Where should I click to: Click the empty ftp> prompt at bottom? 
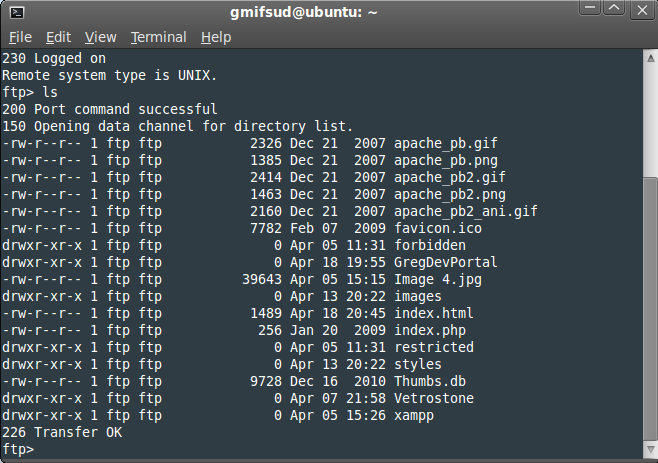click(x=18, y=450)
